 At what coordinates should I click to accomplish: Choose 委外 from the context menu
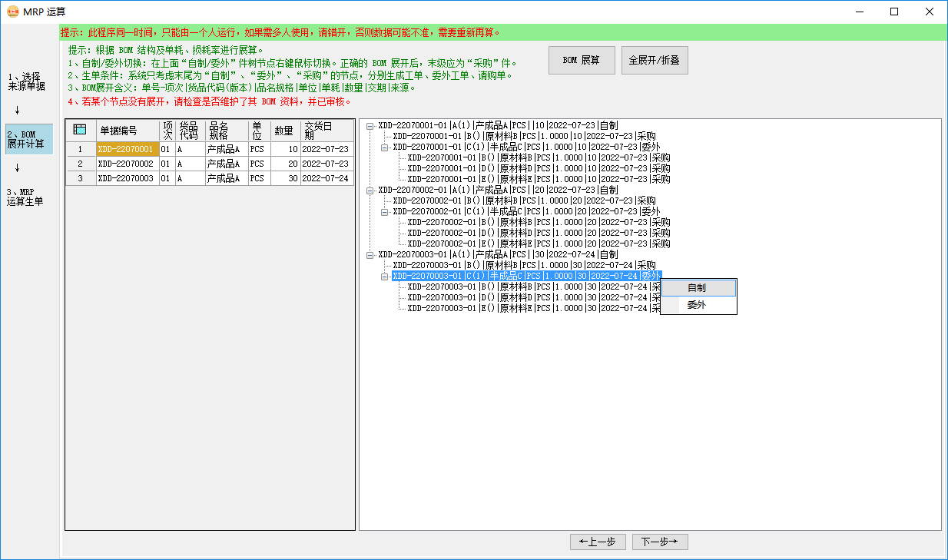697,304
